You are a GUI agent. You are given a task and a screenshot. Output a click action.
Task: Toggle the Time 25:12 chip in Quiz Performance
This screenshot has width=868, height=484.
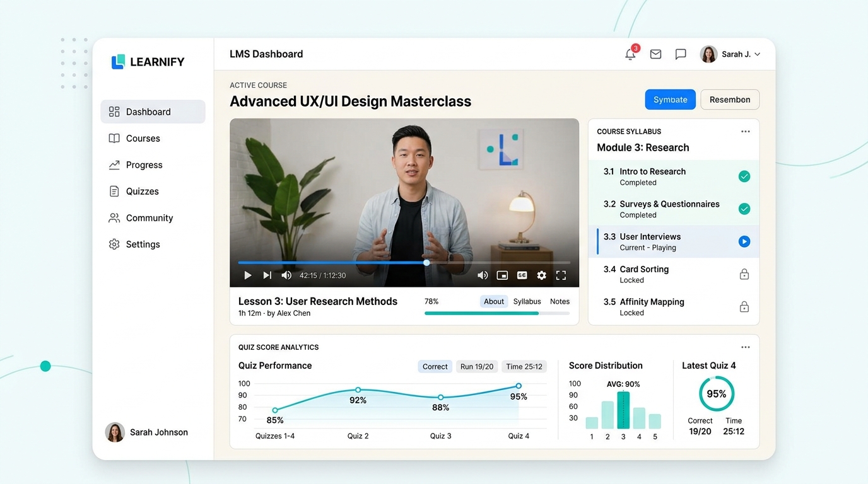[524, 366]
